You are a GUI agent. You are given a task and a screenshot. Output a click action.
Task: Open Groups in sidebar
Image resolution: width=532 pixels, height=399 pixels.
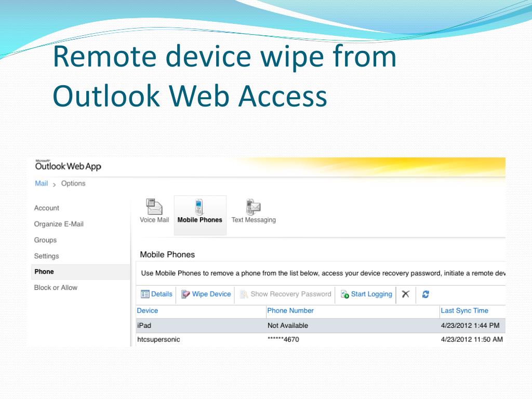(45, 240)
